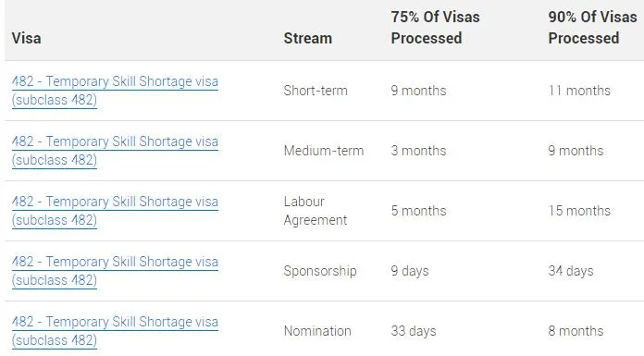Screen dimensions: 644x356
Task: Select the Sponsorship stream cell
Action: click(320, 271)
